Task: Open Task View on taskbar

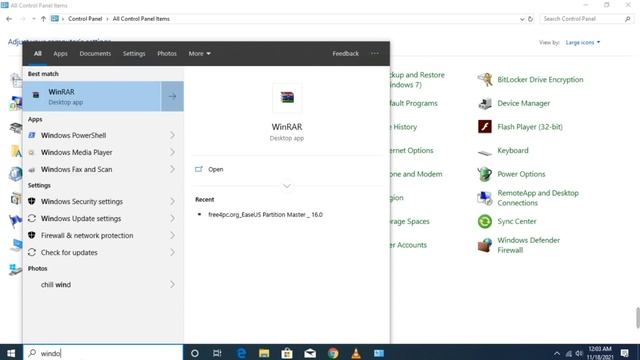Action: point(217,353)
